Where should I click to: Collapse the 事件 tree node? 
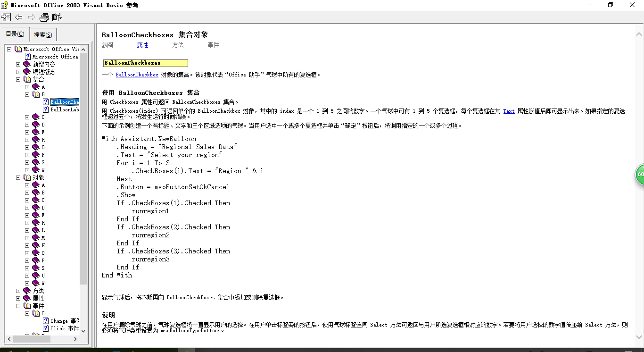(x=17, y=305)
